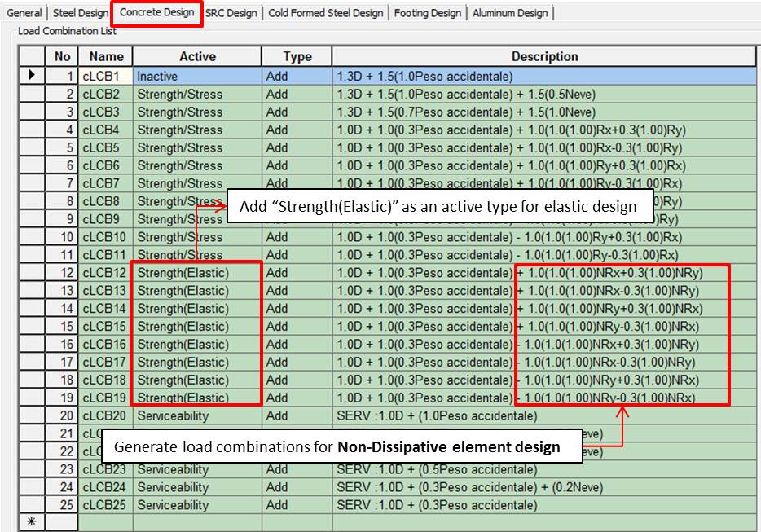Open the Type dropdown for cLCB2
The width and height of the screenshot is (761, 532).
tap(297, 94)
